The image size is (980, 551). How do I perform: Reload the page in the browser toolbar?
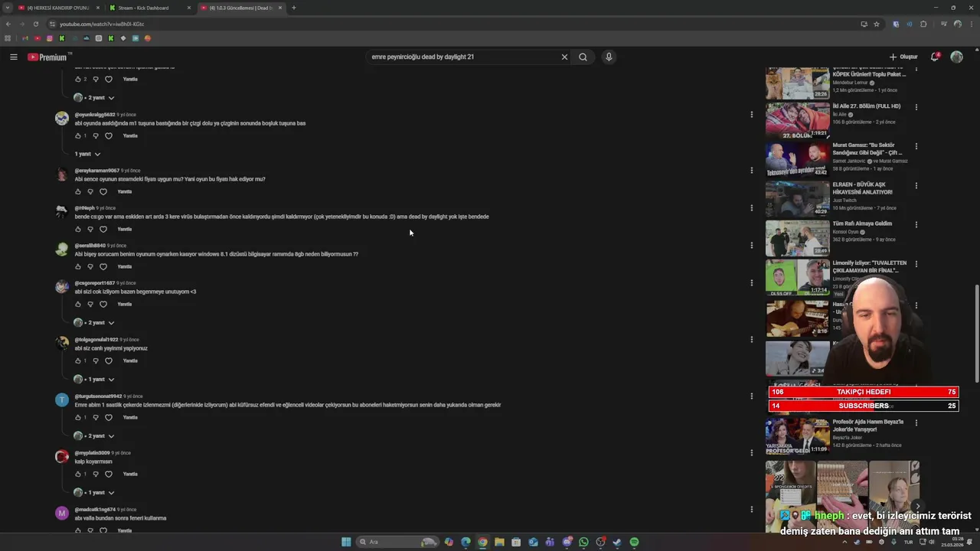[x=35, y=24]
